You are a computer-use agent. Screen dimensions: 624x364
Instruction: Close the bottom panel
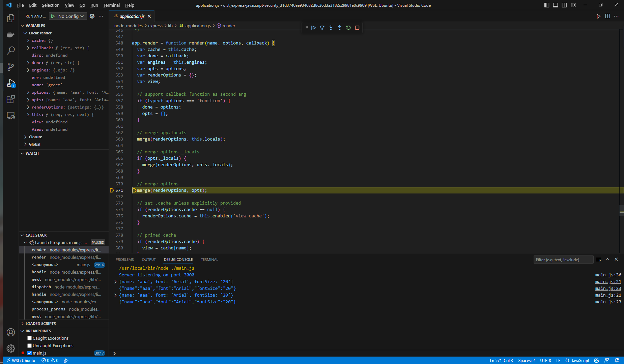click(x=616, y=259)
